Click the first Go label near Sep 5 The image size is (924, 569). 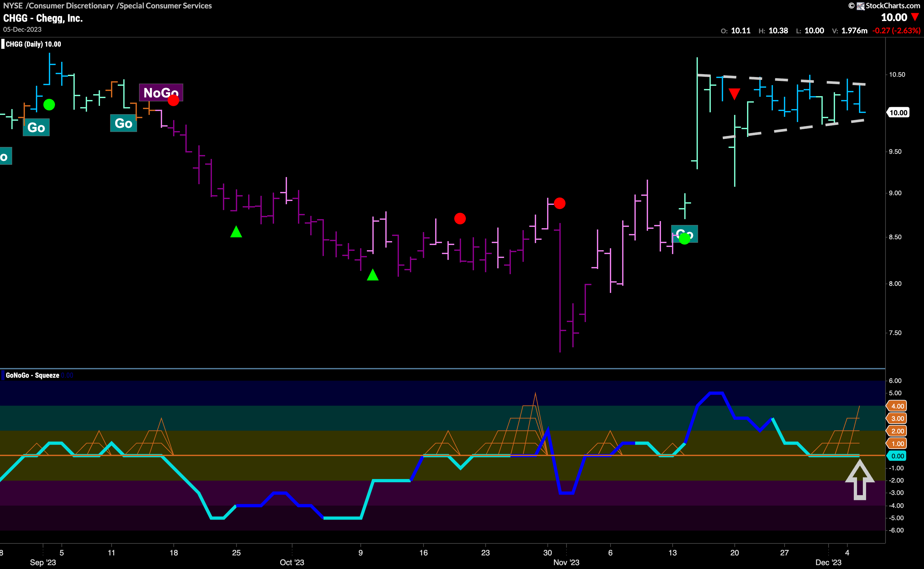point(36,128)
